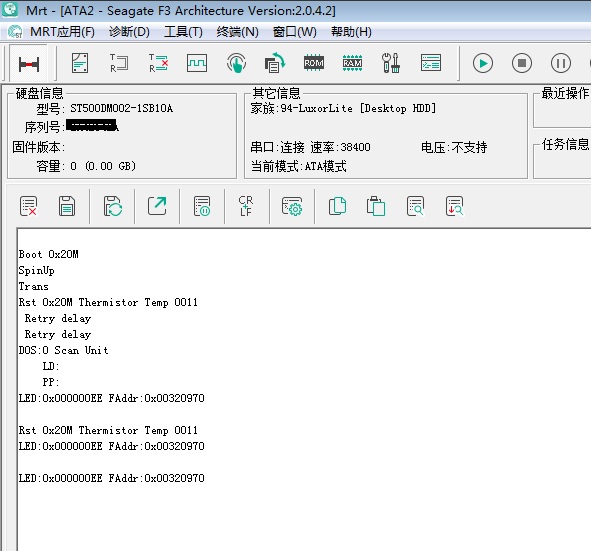This screenshot has height=551, width=591.
Task: Open the 工具(T) menu
Action: 183,32
